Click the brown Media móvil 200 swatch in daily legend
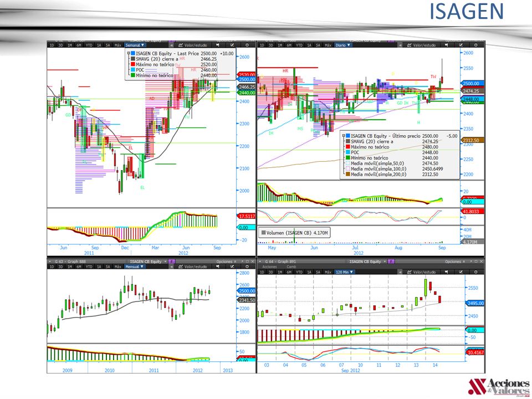The image size is (532, 399). pyautogui.click(x=348, y=174)
